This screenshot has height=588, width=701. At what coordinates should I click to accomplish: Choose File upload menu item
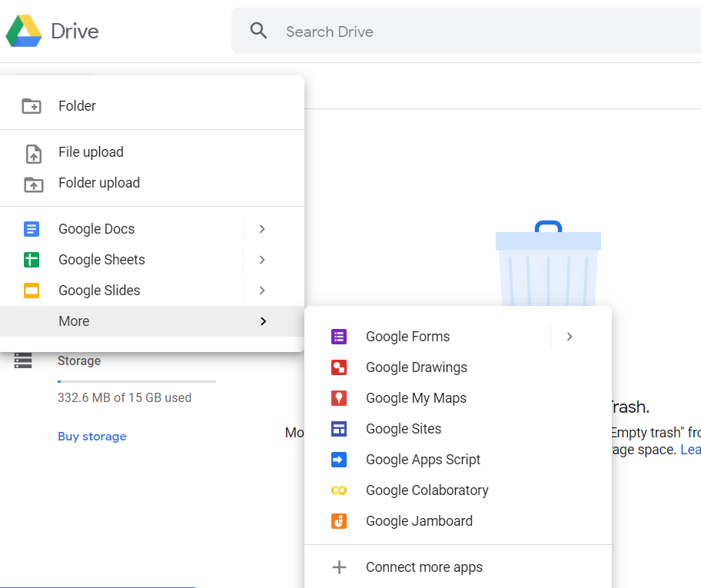pyautogui.click(x=152, y=152)
